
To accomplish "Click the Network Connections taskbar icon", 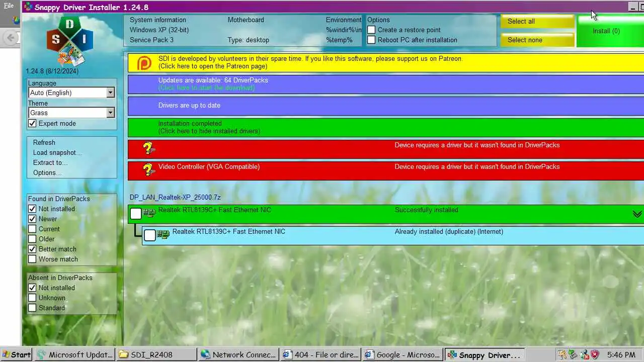I will [x=205, y=354].
